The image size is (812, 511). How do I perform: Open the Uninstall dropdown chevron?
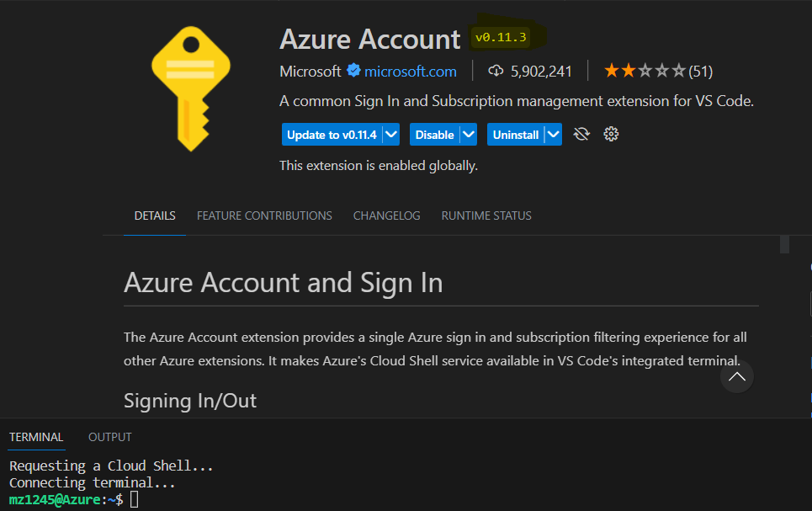(552, 134)
